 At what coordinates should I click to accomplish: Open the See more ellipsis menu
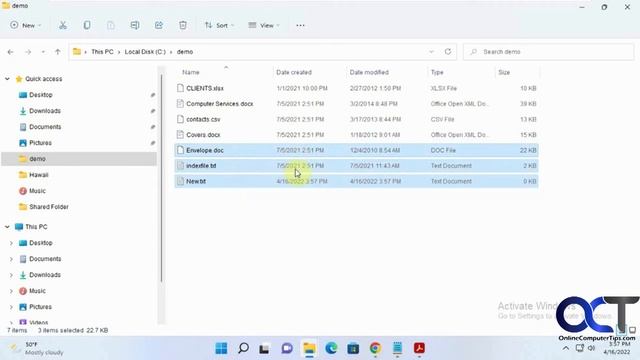click(x=300, y=25)
